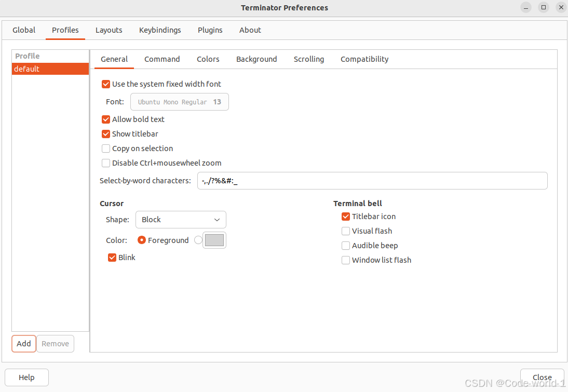The width and height of the screenshot is (568, 392).
Task: Open the Colors profile tab
Action: [x=208, y=59]
